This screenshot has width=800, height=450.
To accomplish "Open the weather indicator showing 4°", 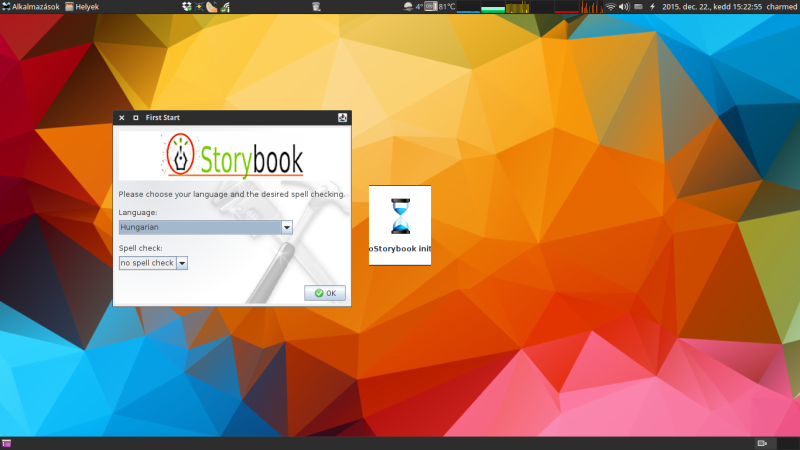I will (413, 7).
